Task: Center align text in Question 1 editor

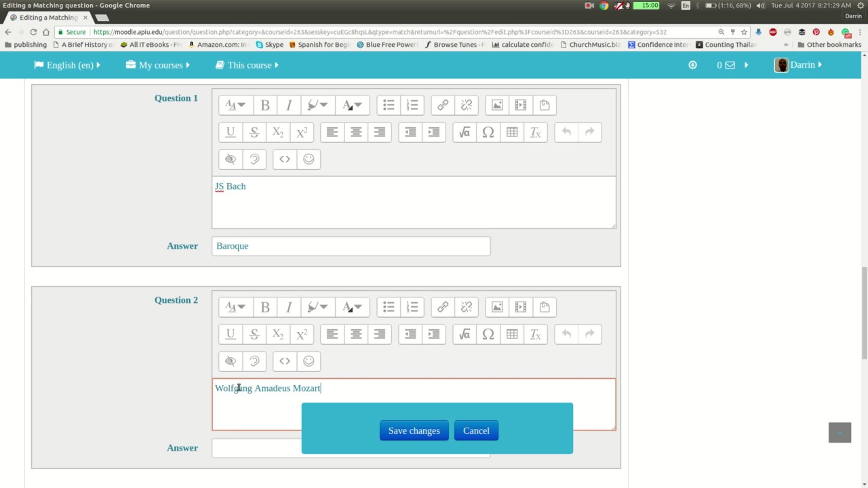Action: (x=356, y=132)
